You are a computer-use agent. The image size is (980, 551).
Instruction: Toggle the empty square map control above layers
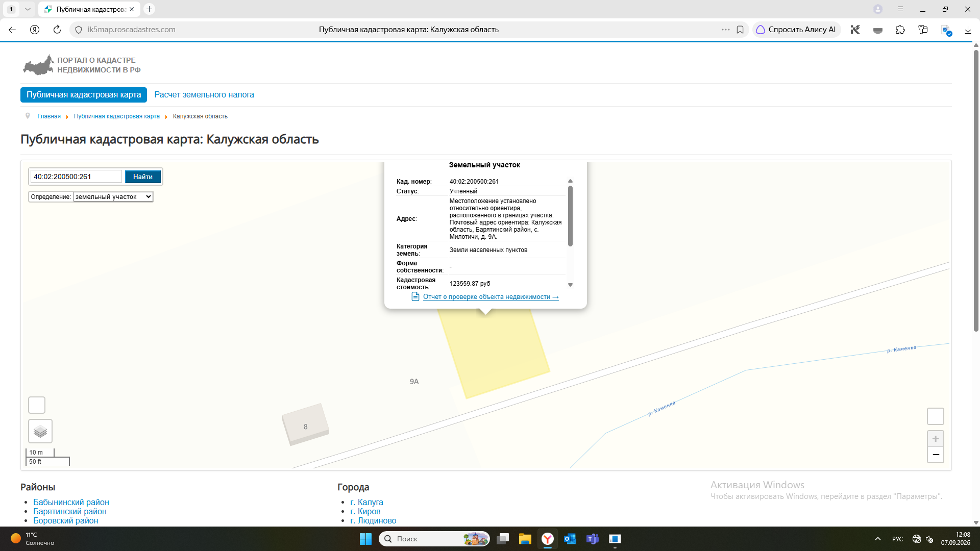coord(37,405)
